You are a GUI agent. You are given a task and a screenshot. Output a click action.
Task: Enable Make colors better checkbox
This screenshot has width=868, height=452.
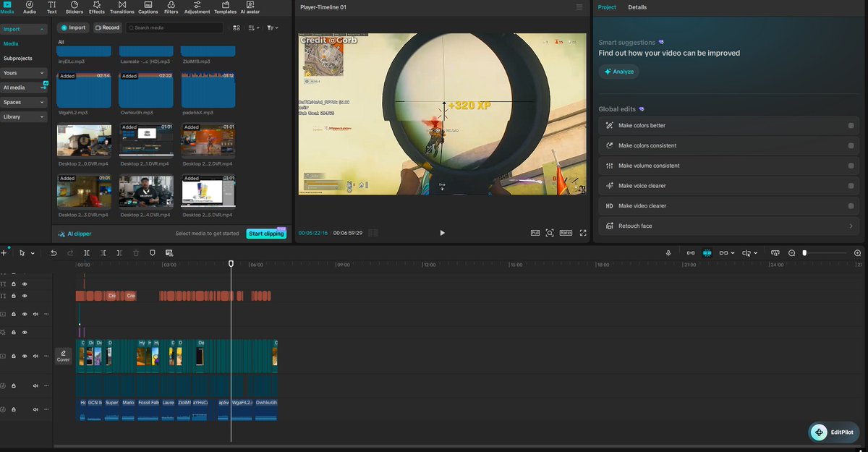(851, 125)
